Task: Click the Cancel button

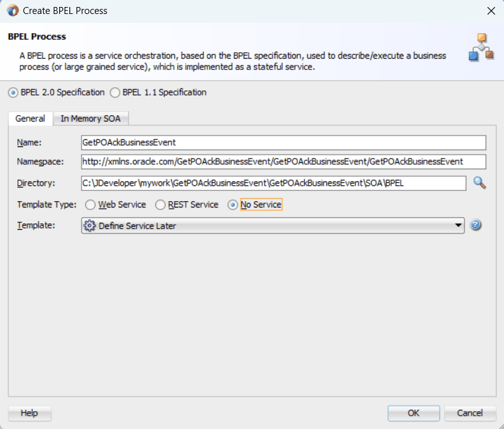Action: (470, 413)
